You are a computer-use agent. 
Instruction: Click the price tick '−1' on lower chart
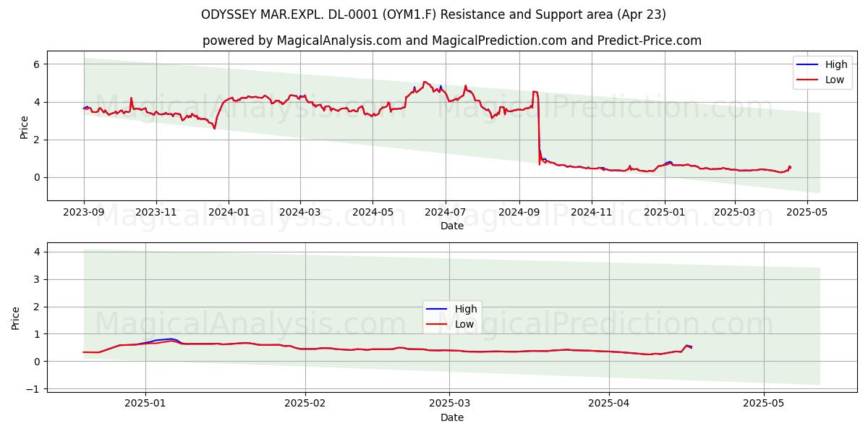35,388
